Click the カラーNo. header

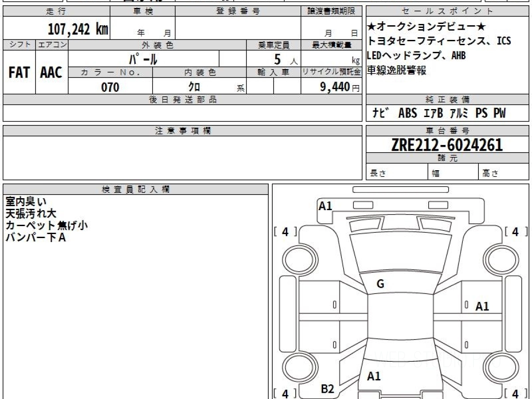coord(110,73)
